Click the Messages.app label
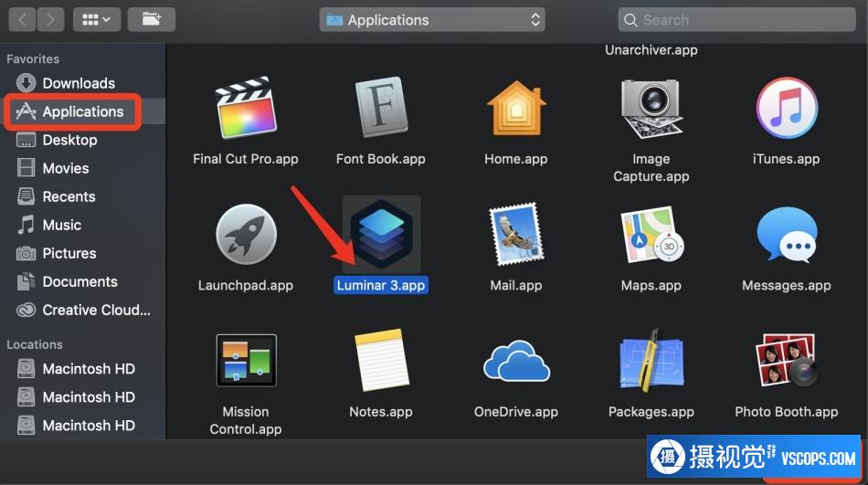The width and height of the screenshot is (868, 485). [787, 285]
